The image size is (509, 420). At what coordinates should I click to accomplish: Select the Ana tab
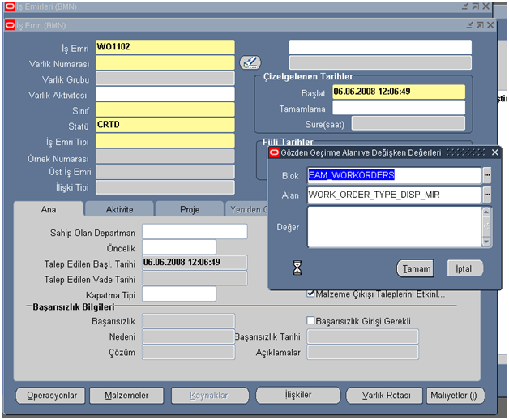(49, 209)
